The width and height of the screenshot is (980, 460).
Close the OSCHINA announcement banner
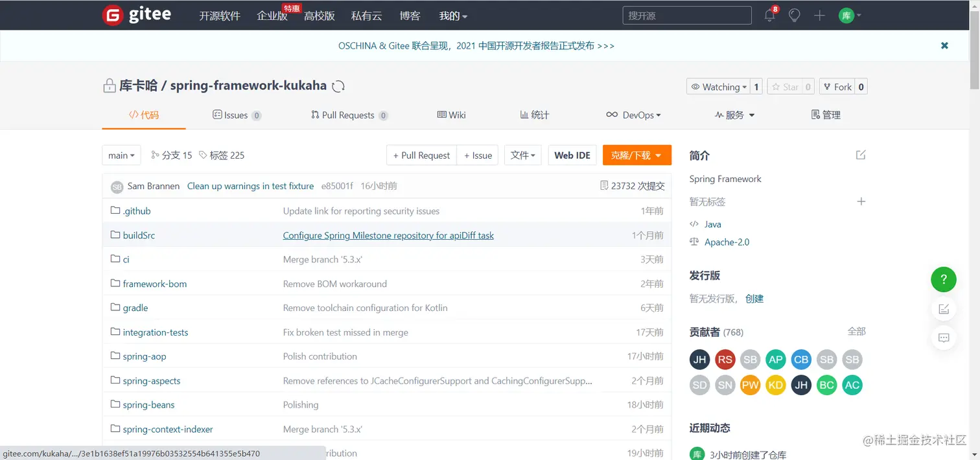[x=944, y=45]
